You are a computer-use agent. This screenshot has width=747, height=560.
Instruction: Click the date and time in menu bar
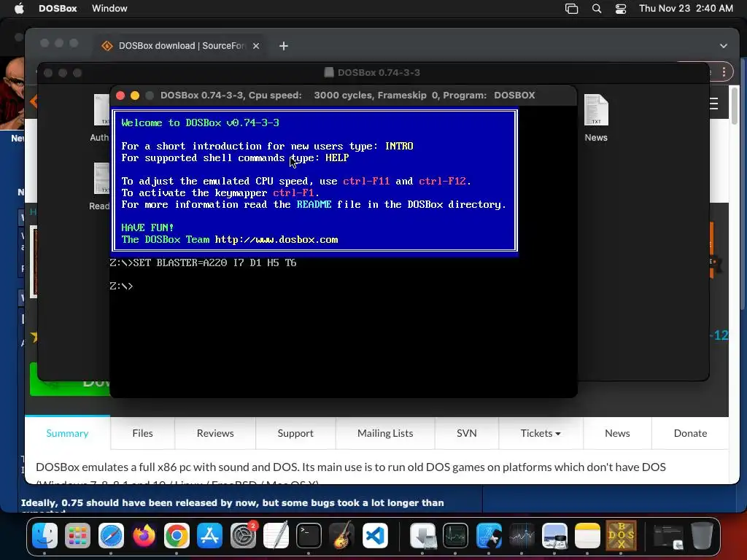pos(686,8)
